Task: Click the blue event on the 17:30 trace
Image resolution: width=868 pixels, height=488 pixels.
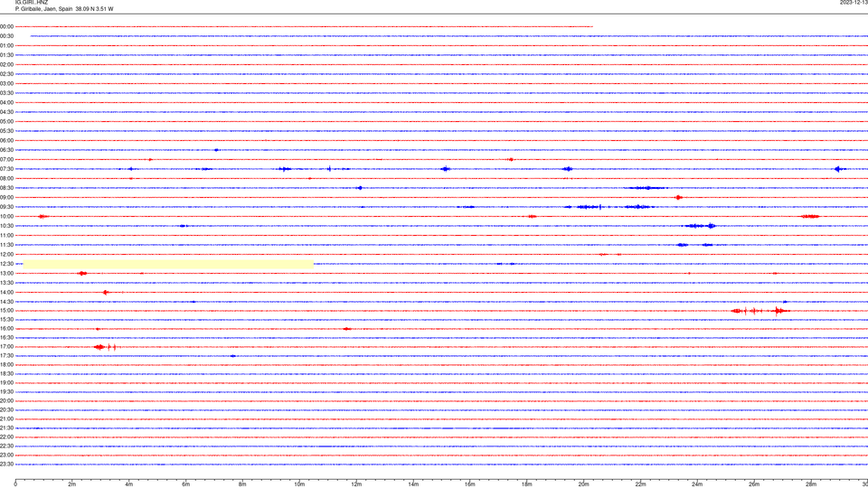Action: (x=233, y=356)
